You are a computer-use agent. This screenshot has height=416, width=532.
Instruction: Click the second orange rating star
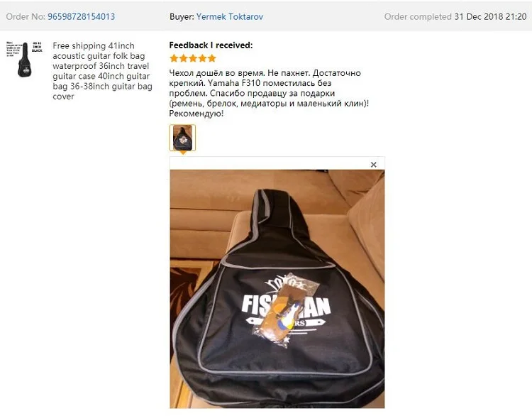pos(184,58)
